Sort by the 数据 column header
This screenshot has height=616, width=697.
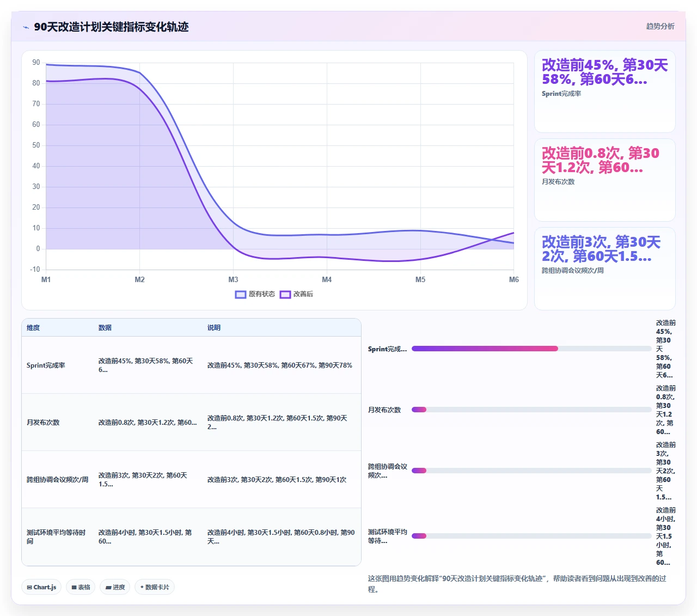[105, 328]
